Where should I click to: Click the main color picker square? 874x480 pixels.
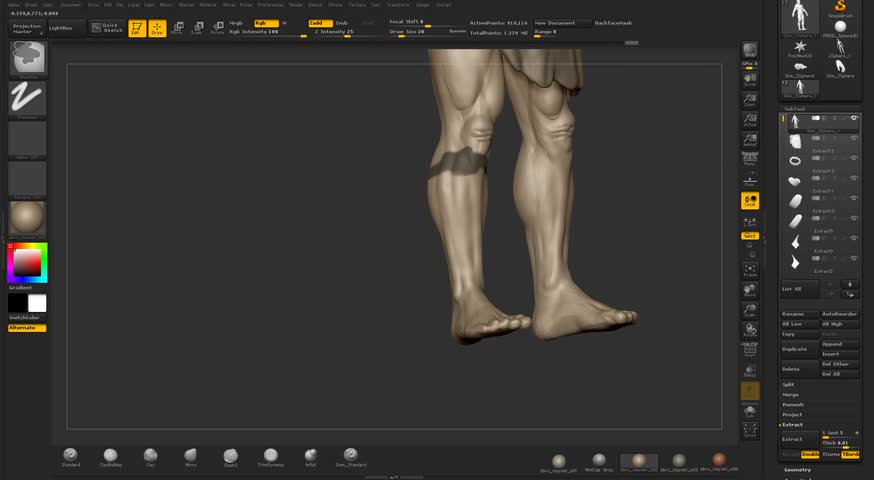[27, 263]
